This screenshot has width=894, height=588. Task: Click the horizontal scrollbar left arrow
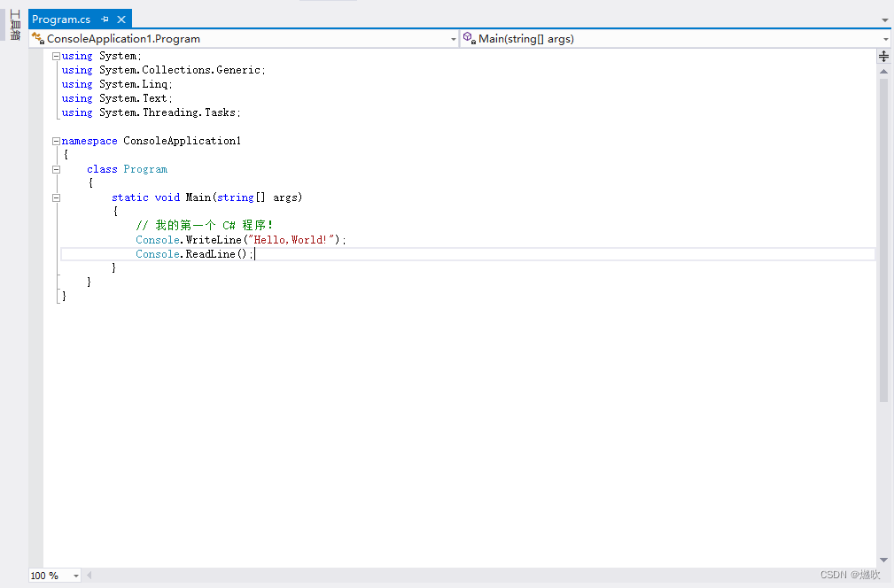pyautogui.click(x=89, y=576)
